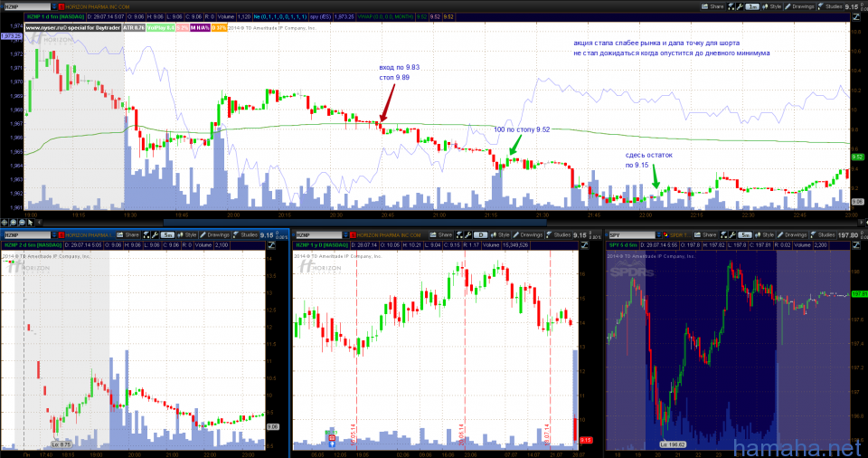The width and height of the screenshot is (868, 458).
Task: Open the 1m timeframe selector
Action: 751,6
